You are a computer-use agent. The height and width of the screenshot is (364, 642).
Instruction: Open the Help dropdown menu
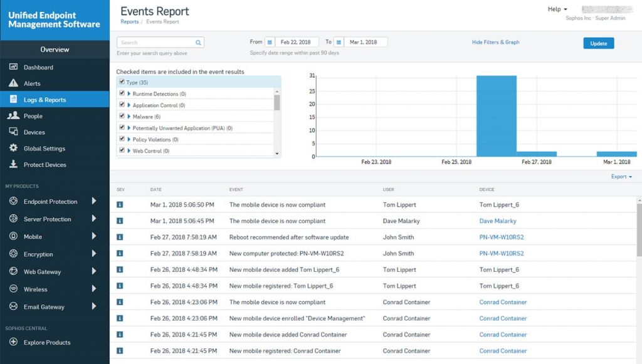coord(555,9)
